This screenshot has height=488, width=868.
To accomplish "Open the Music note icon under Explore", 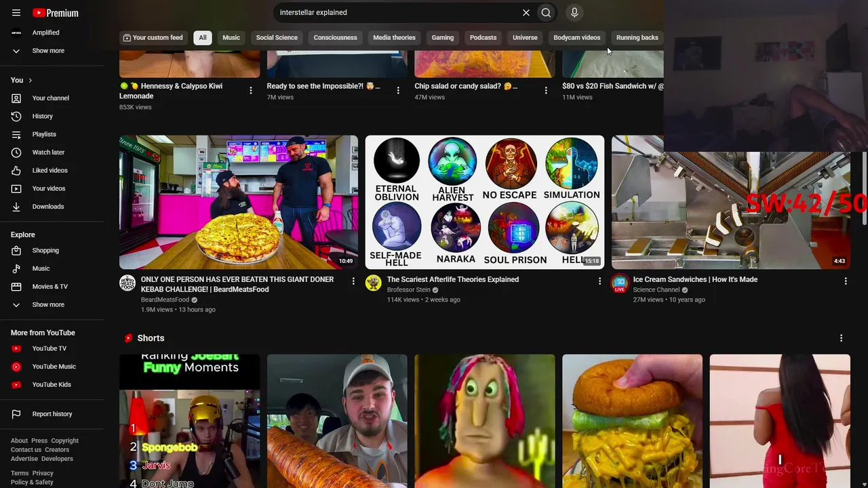I will (16, 268).
